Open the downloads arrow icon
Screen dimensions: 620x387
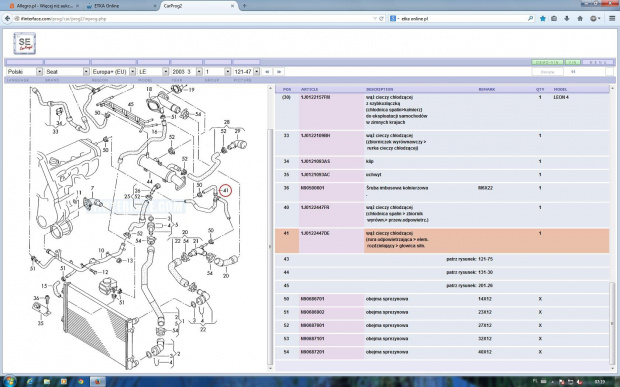coord(567,19)
